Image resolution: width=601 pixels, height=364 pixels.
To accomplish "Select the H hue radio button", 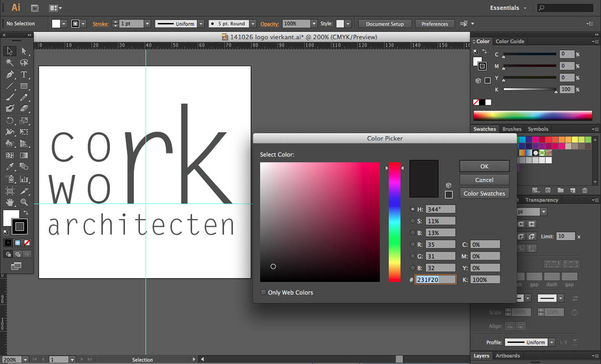I will pos(413,209).
